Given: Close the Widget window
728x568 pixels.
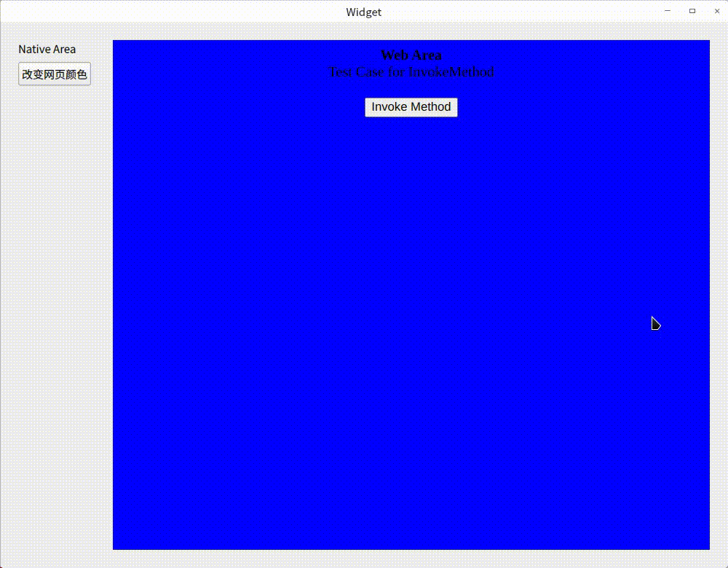Looking at the screenshot, I should click(717, 11).
